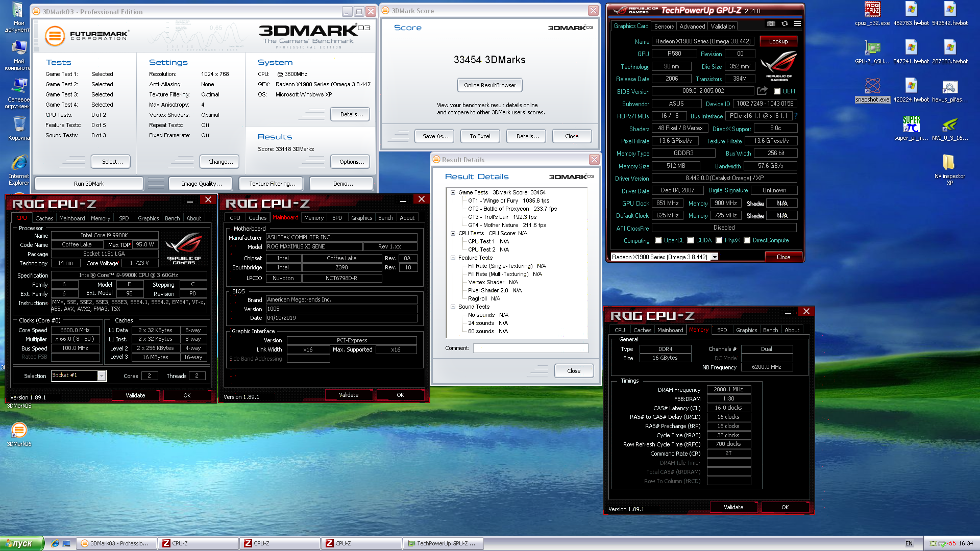Screen dimensions: 980x551
Task: Toggle the PhysX checkbox
Action: (x=719, y=240)
